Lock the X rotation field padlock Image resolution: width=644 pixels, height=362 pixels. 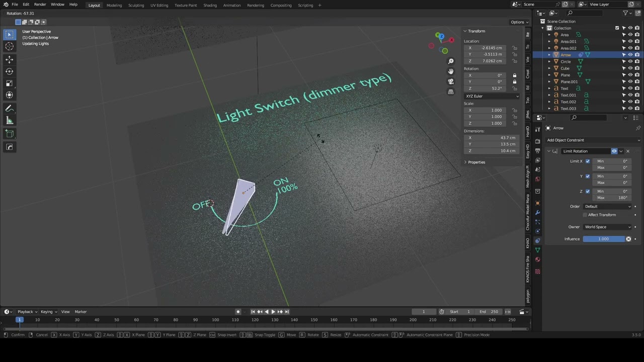(514, 75)
